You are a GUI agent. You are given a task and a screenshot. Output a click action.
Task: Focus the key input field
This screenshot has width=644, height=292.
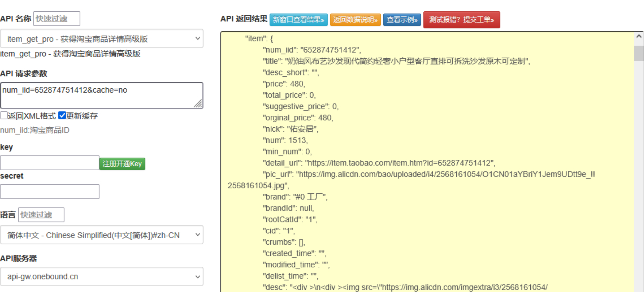pos(50,163)
